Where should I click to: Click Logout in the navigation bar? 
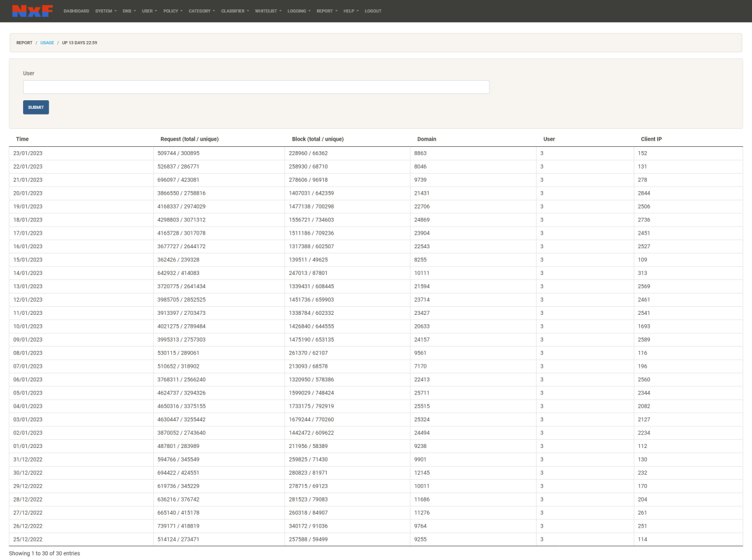click(373, 11)
